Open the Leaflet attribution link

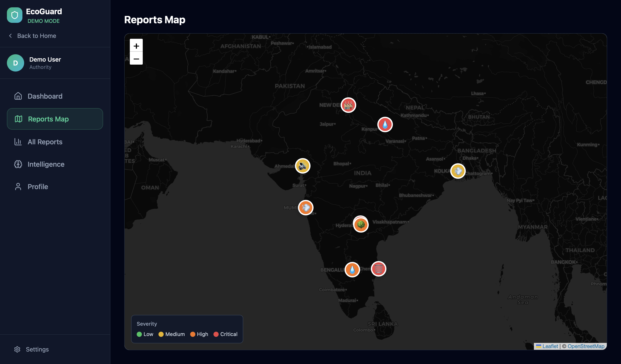550,346
